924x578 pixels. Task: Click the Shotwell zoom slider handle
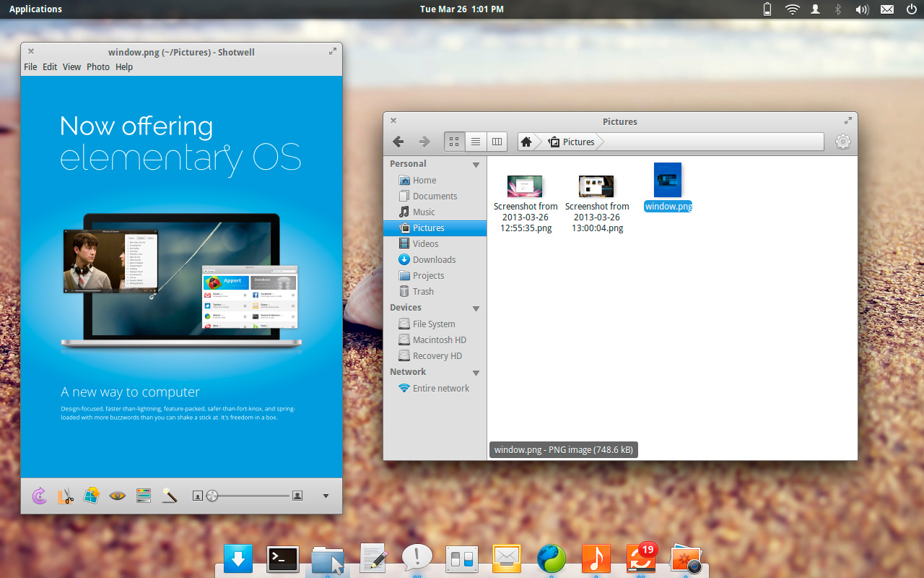tap(212, 496)
